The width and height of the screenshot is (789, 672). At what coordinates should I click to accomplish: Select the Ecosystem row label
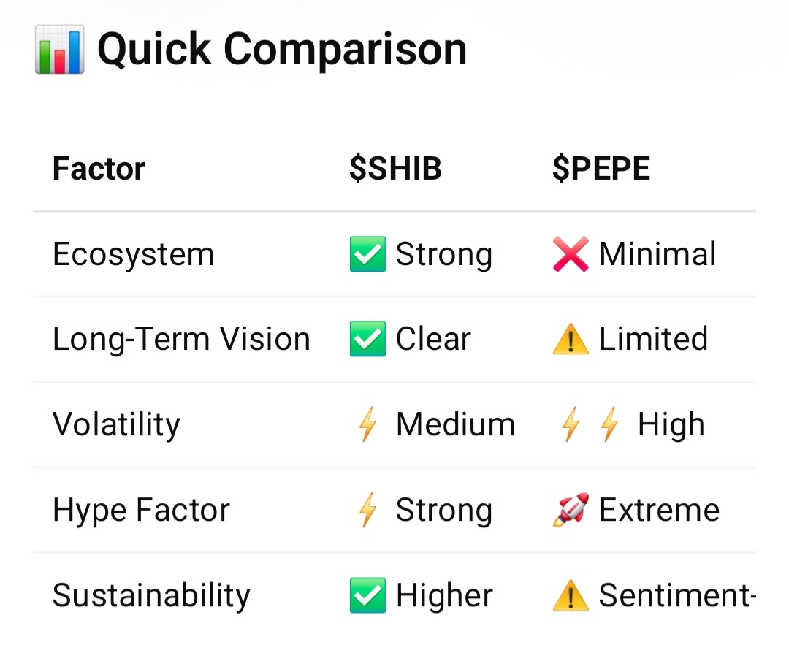pos(134,255)
